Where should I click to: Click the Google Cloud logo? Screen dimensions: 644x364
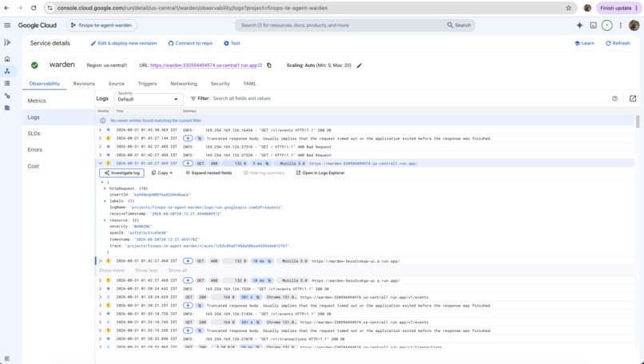click(x=37, y=26)
